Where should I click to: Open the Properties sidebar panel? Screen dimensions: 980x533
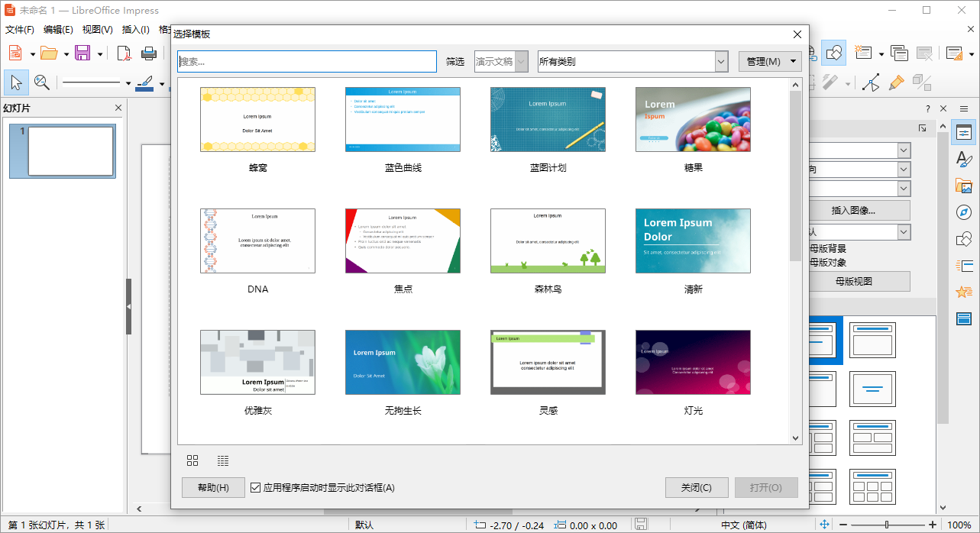point(964,132)
